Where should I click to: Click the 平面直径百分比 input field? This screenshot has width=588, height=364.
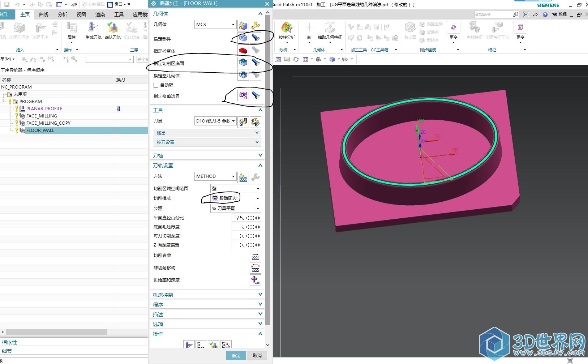(246, 218)
